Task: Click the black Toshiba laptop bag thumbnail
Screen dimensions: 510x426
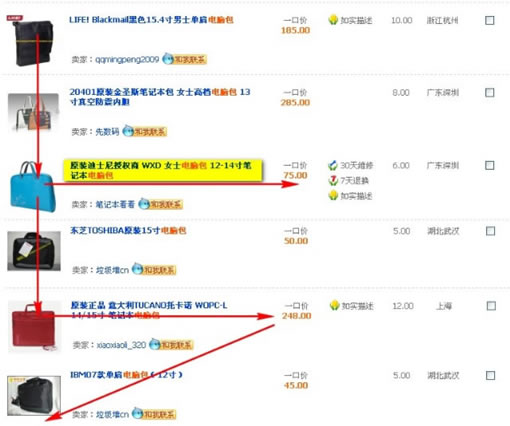Action: click(34, 251)
